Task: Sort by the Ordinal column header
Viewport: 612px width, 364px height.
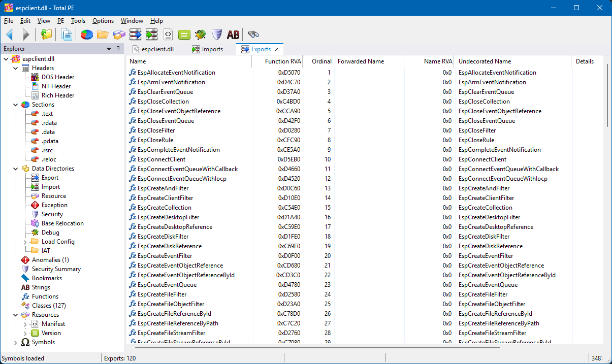Action: tap(319, 61)
